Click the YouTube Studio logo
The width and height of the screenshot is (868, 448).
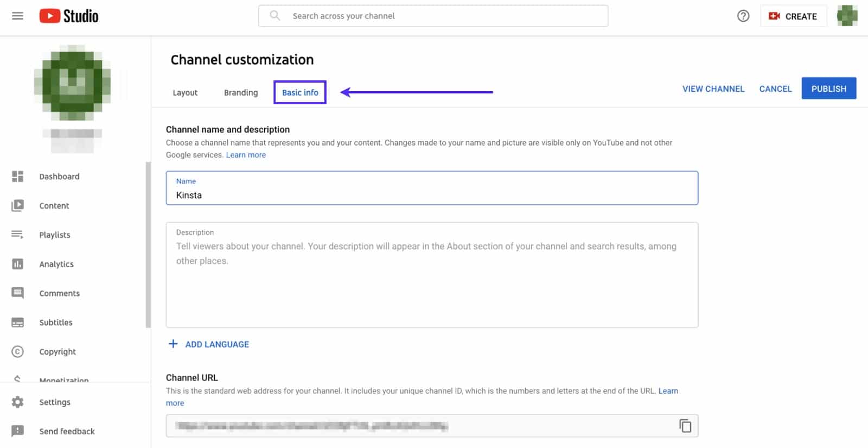tap(69, 16)
